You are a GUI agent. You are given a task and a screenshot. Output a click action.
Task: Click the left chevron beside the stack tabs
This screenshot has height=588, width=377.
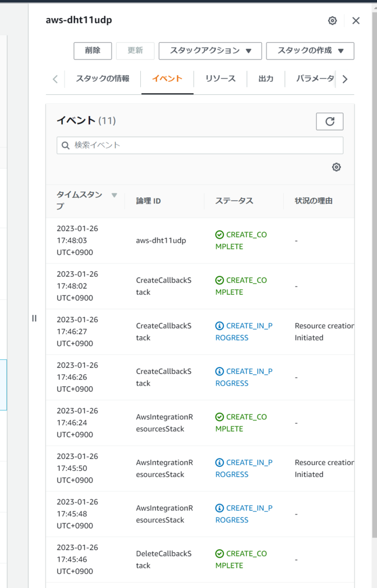(x=54, y=79)
